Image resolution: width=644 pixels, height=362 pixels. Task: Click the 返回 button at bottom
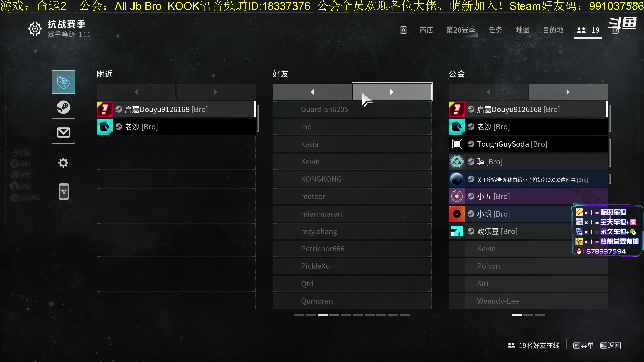(x=611, y=345)
